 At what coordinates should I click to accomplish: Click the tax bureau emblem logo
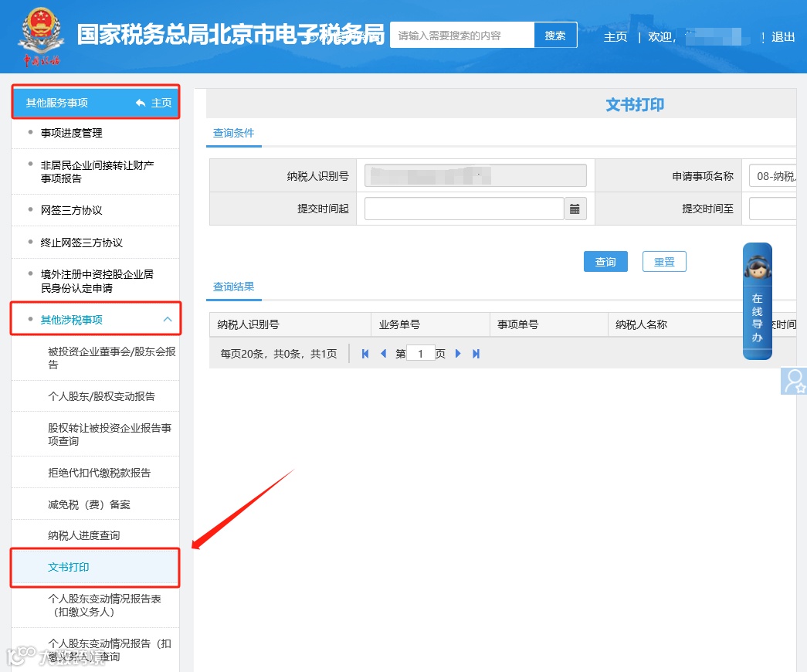[41, 37]
